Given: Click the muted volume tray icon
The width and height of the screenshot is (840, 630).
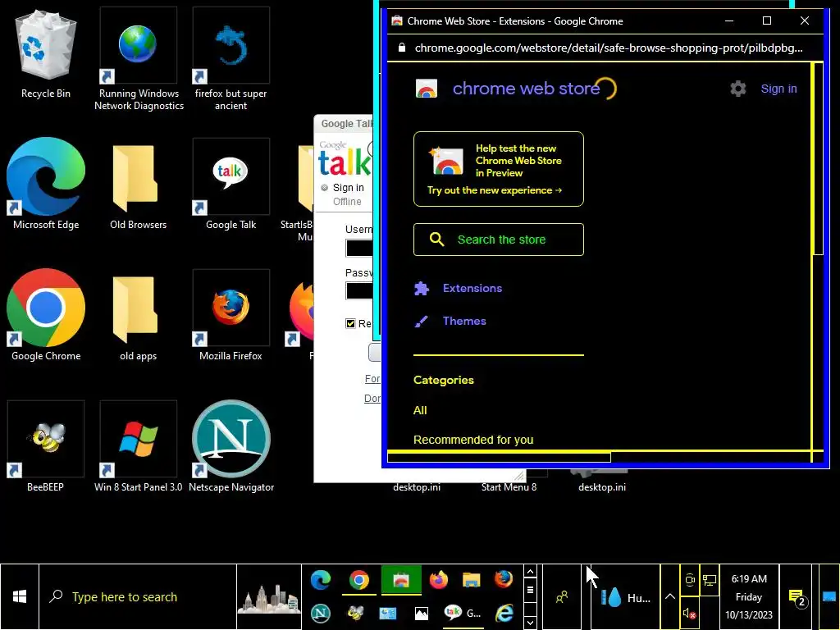Looking at the screenshot, I should (x=689, y=614).
